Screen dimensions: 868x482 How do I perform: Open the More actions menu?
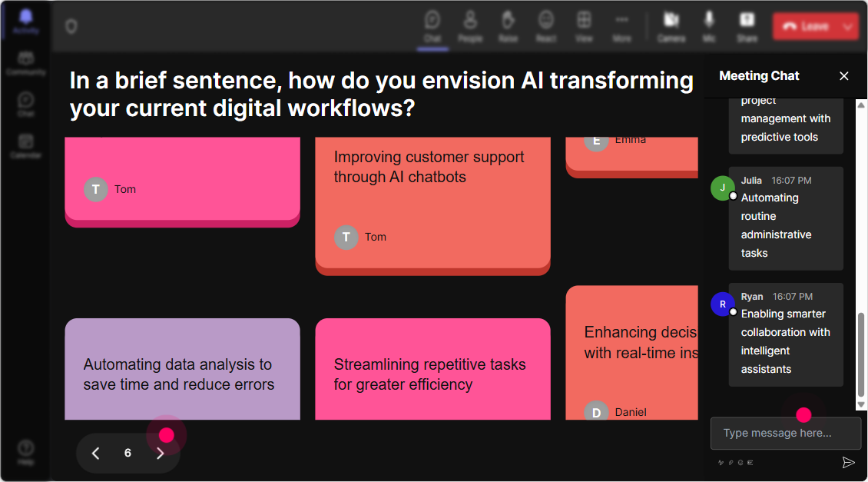click(621, 27)
